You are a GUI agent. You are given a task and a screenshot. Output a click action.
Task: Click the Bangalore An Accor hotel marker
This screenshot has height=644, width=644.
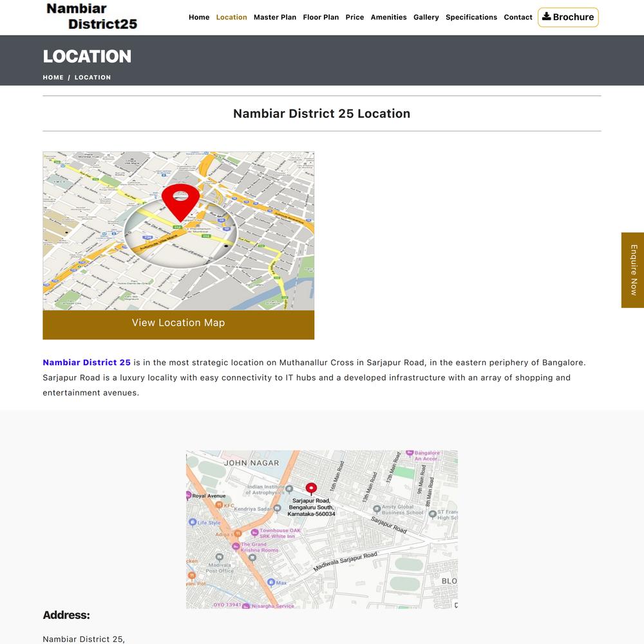pos(410,453)
